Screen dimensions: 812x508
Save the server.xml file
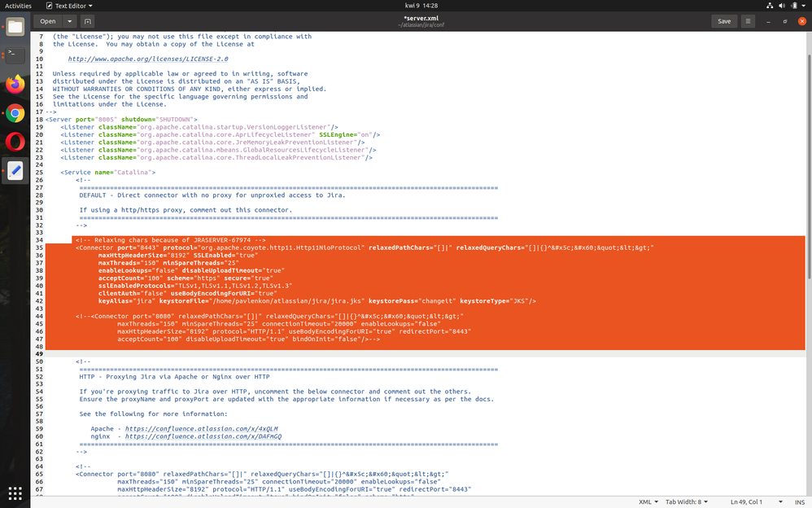(x=723, y=21)
